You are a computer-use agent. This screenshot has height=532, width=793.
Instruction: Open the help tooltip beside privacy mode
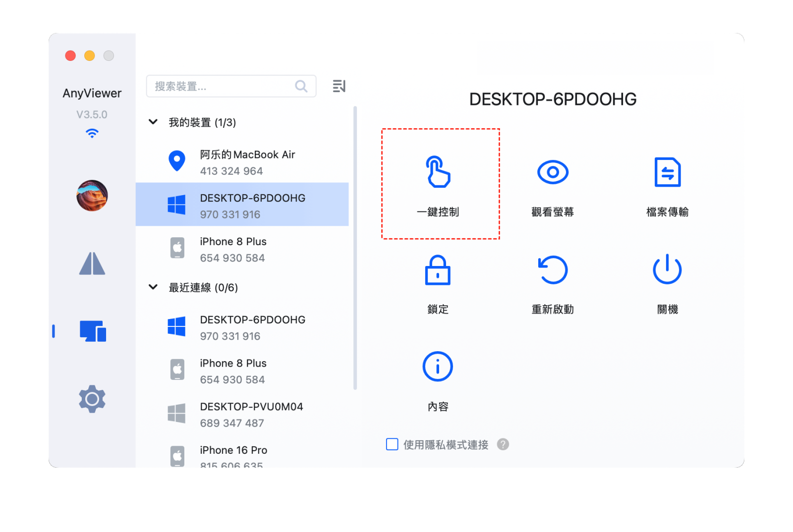(x=503, y=444)
